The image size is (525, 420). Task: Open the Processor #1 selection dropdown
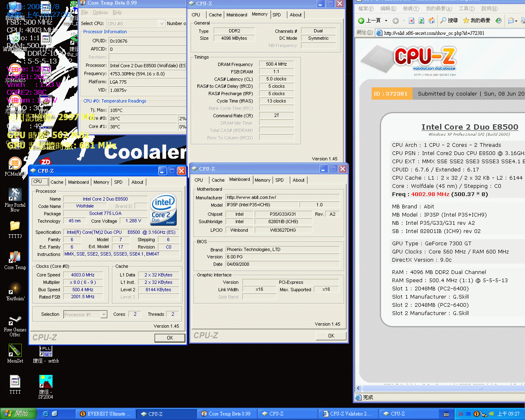(104, 315)
